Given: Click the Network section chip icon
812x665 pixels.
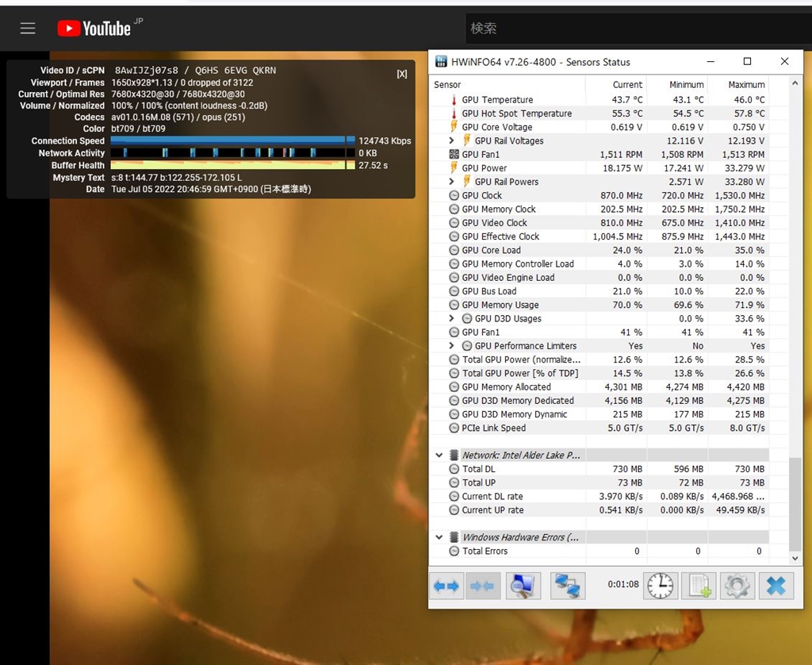Looking at the screenshot, I should (x=454, y=455).
